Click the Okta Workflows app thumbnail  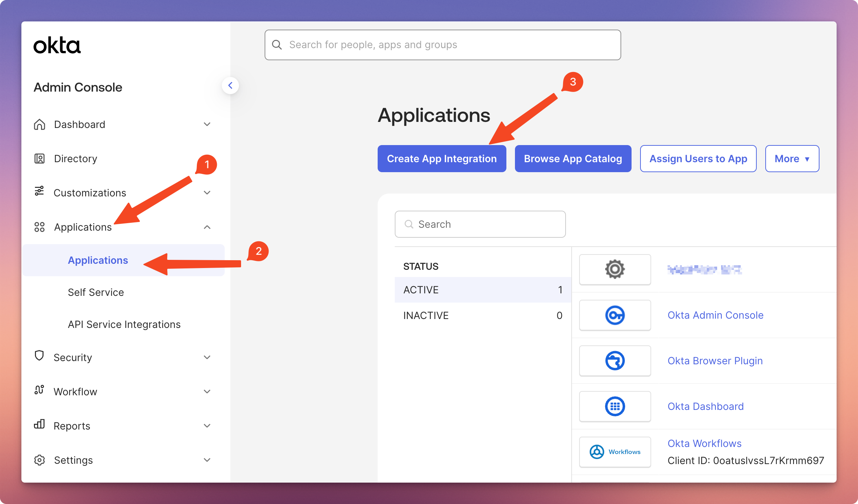[615, 452]
